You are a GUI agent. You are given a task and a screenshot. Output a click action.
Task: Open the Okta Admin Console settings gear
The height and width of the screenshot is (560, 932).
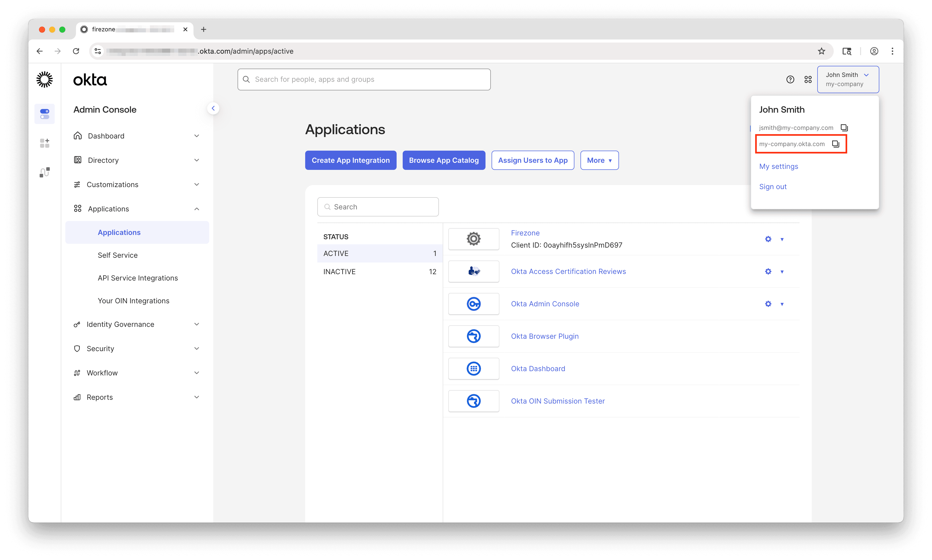[x=768, y=304]
